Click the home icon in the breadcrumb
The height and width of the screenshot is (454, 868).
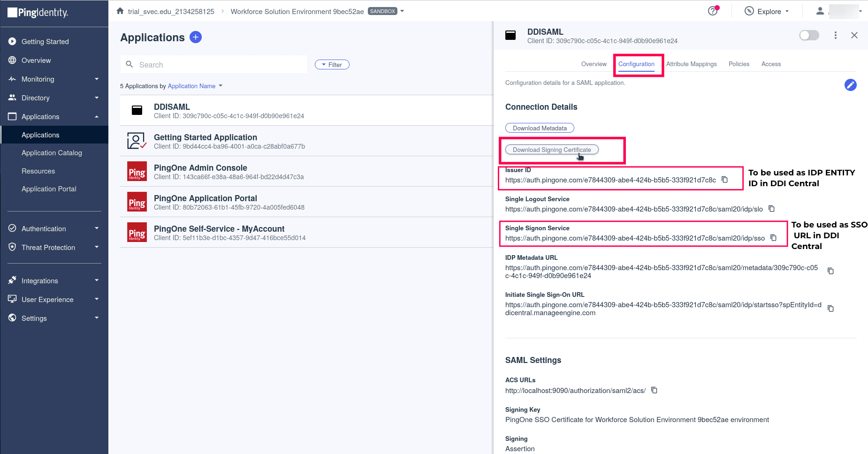(120, 11)
